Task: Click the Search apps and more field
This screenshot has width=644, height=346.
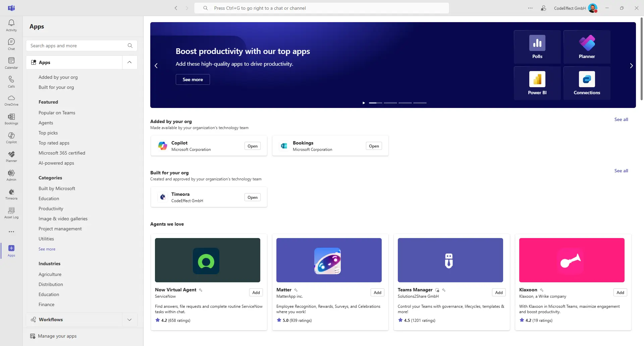Action: 82,46
